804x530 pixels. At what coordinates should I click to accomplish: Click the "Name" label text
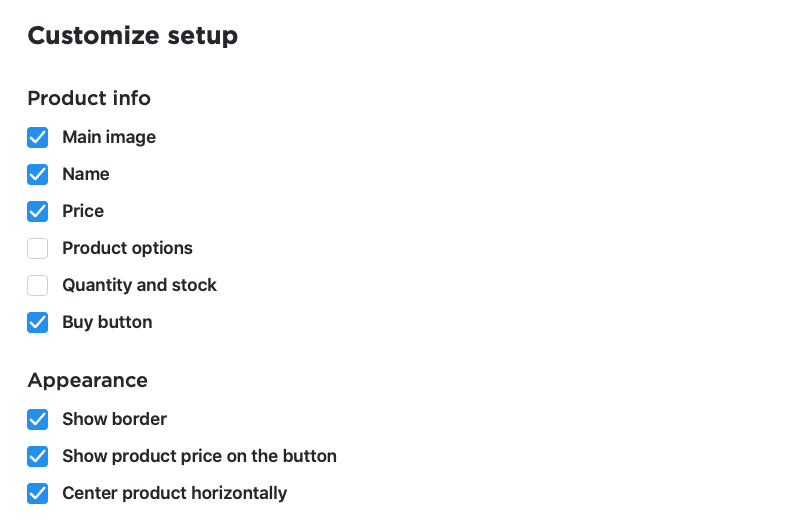coord(86,174)
